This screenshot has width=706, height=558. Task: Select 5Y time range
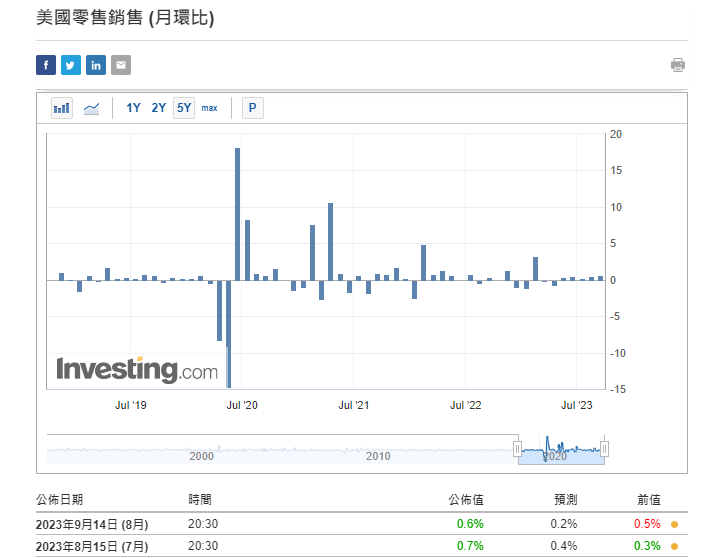tap(184, 108)
